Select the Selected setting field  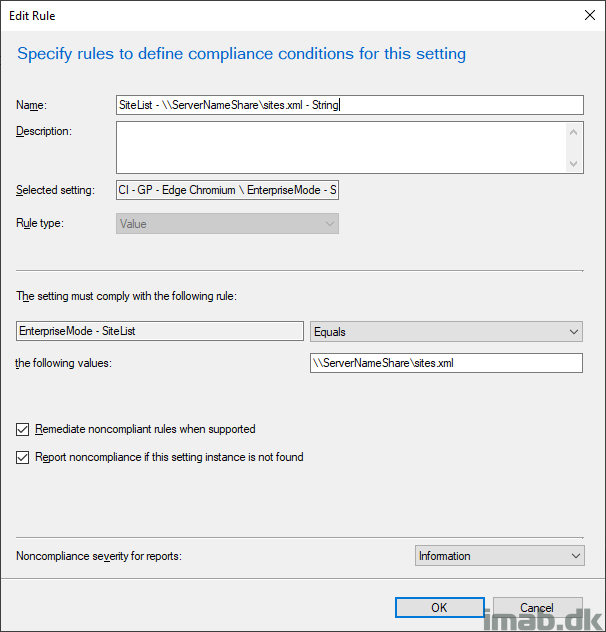click(x=227, y=190)
